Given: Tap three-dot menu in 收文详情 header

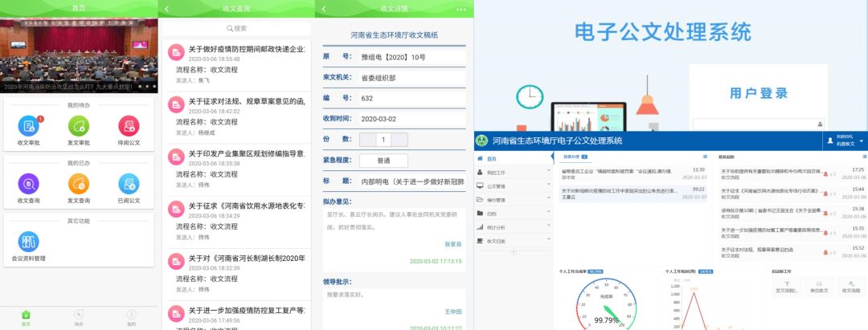Looking at the screenshot, I should pyautogui.click(x=461, y=9).
